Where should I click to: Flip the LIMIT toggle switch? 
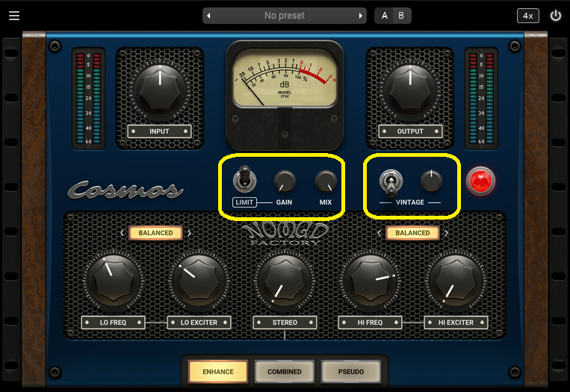(244, 178)
